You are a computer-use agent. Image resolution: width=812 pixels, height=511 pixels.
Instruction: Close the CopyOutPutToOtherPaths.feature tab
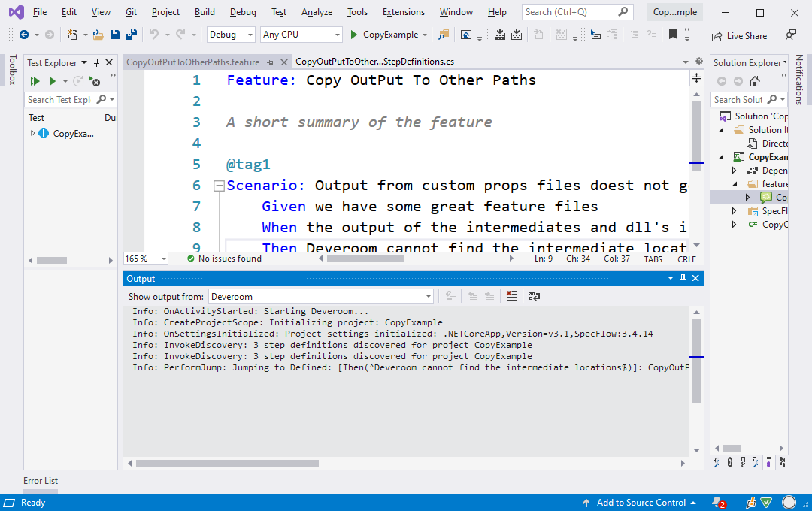click(x=283, y=62)
